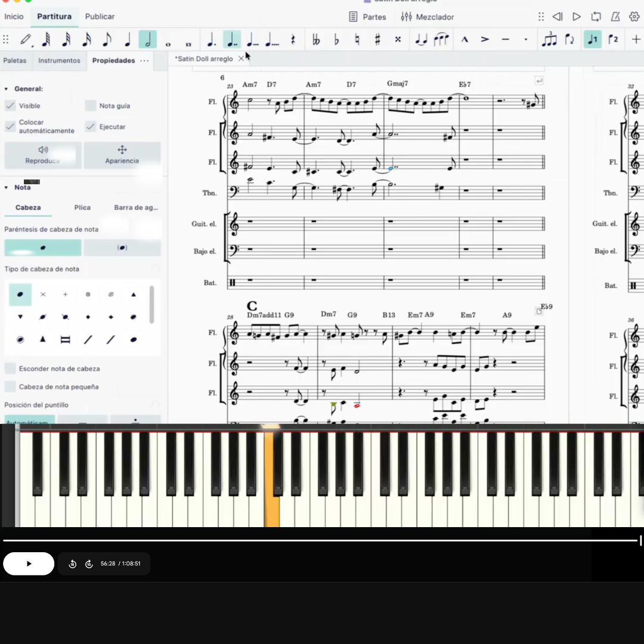Toggle the Ejecutar checkbox

[x=91, y=126]
